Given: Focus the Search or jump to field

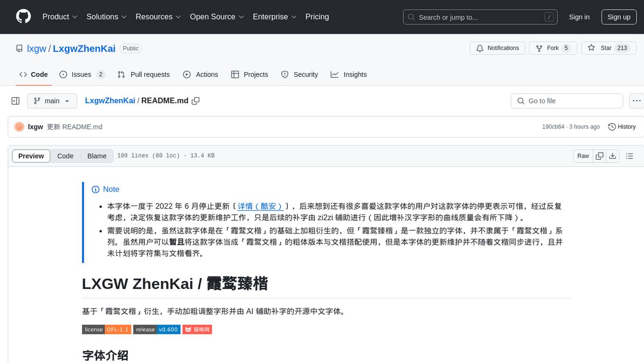Looking at the screenshot, I should pyautogui.click(x=481, y=17).
